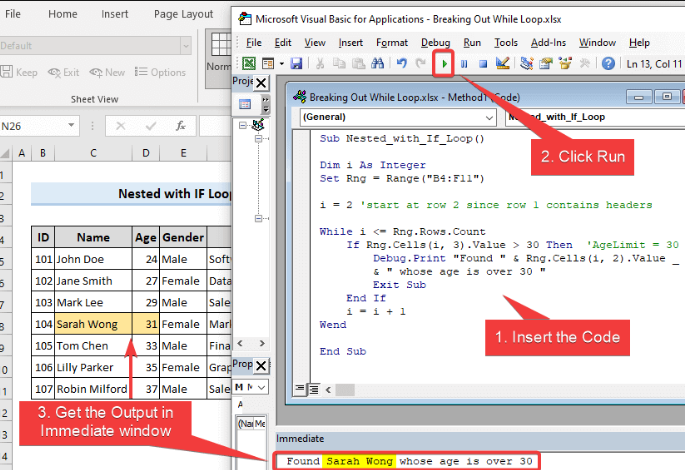Click the View Microsoft Excel toolbar icon
Screen dimensions: 685x470
pos(249,64)
